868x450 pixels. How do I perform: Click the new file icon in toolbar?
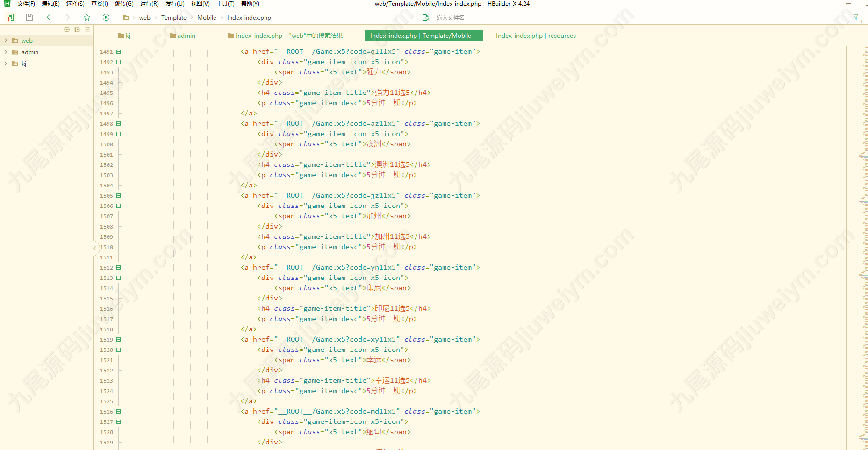pos(10,17)
